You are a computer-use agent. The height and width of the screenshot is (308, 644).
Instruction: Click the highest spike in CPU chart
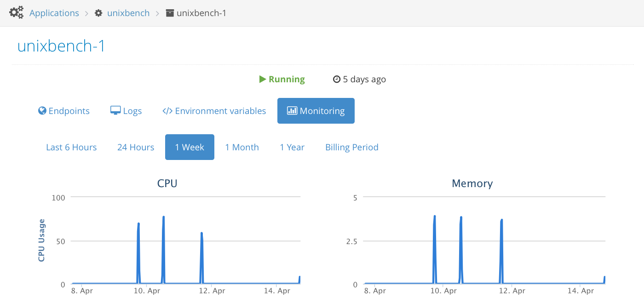click(163, 217)
